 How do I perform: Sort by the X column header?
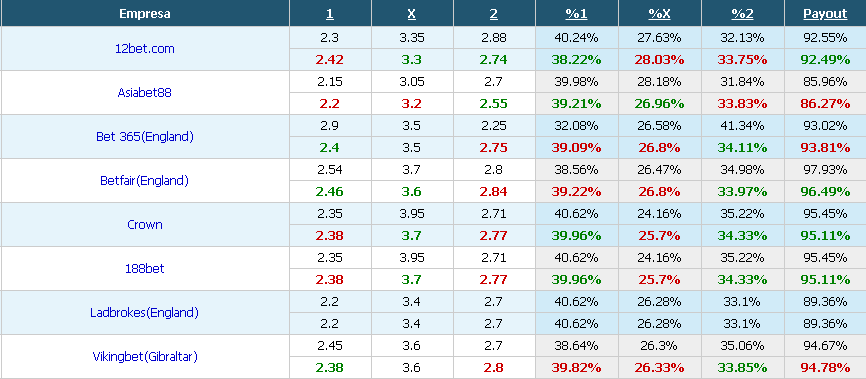click(x=411, y=14)
